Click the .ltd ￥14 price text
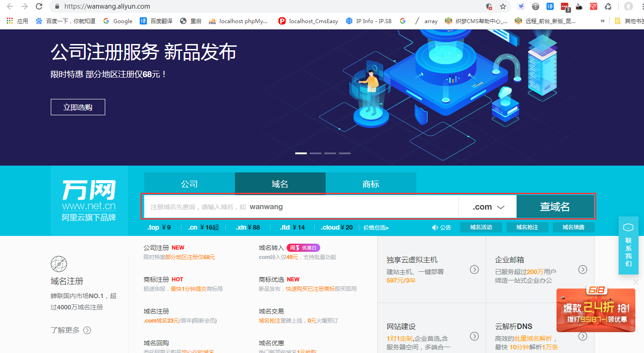644x353 pixels. [292, 227]
